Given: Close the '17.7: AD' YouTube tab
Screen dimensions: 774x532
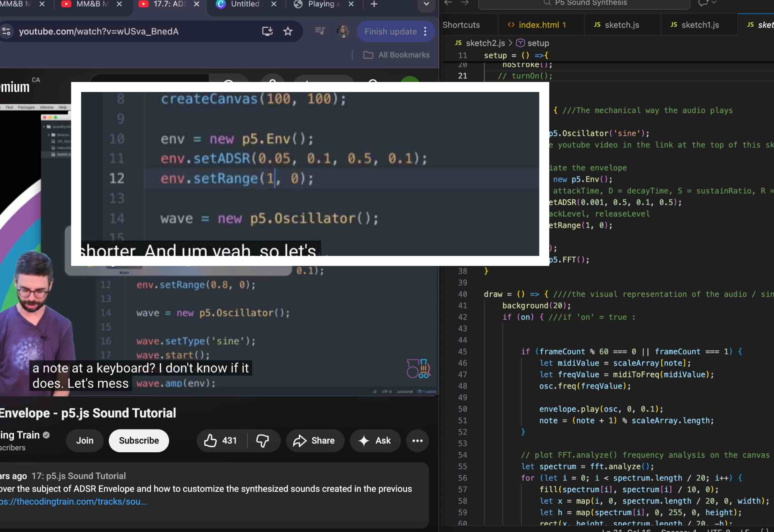Looking at the screenshot, I should pos(197,4).
